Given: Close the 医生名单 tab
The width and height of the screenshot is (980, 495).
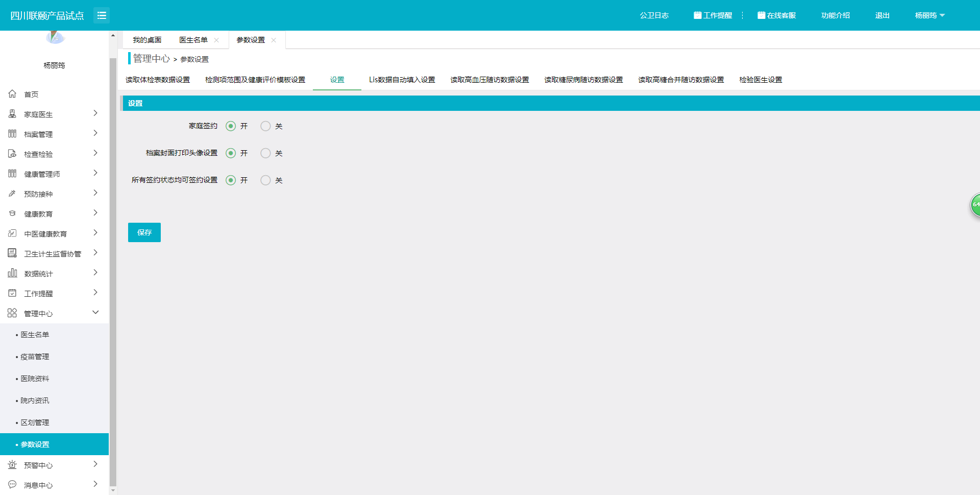Looking at the screenshot, I should pos(216,40).
